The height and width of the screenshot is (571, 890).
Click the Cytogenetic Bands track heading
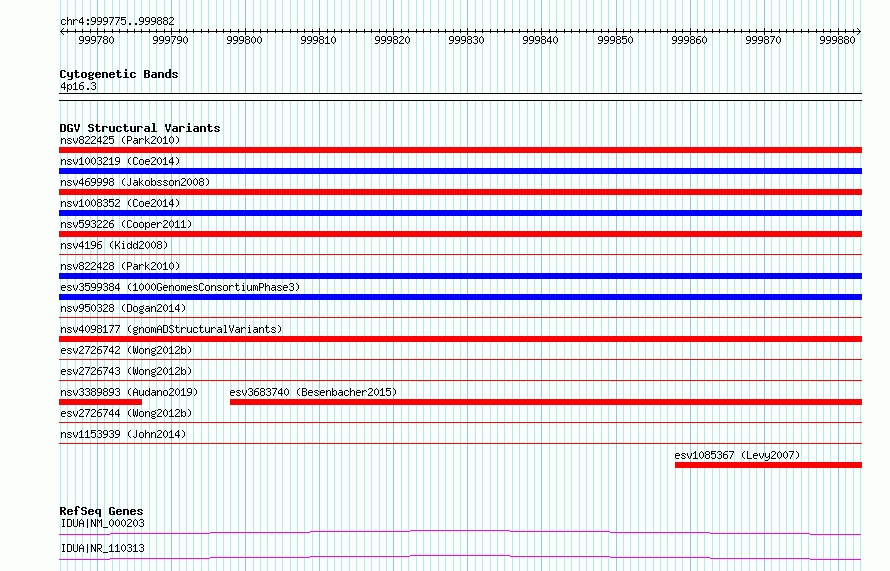[x=119, y=74]
